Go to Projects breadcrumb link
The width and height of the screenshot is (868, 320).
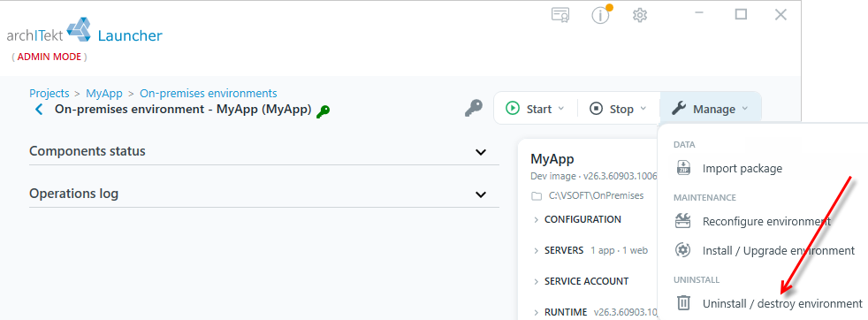coord(49,93)
